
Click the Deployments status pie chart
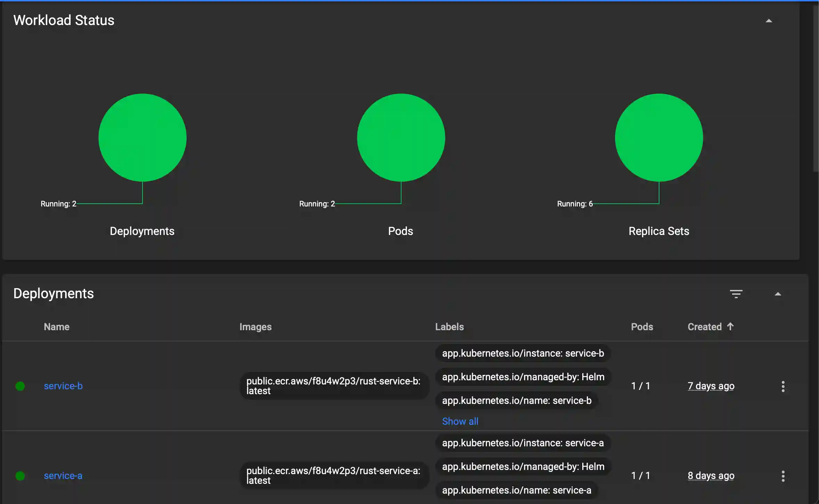pyautogui.click(x=142, y=138)
